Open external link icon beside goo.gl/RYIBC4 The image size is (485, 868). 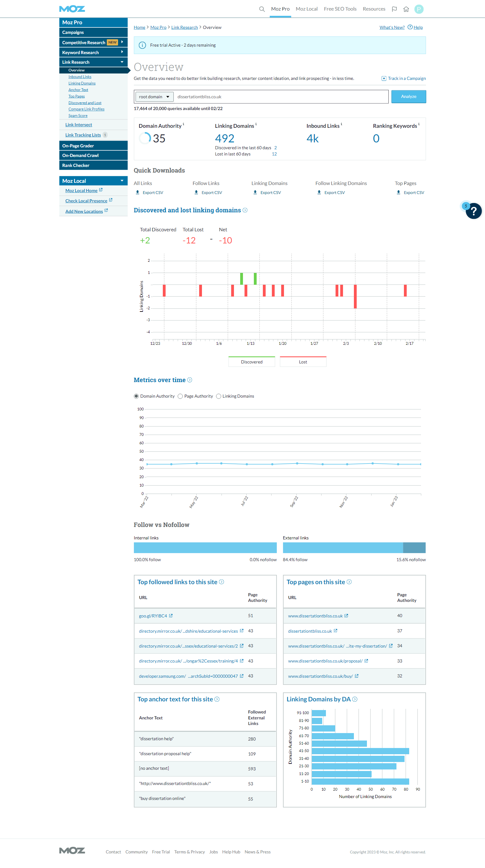click(x=171, y=616)
